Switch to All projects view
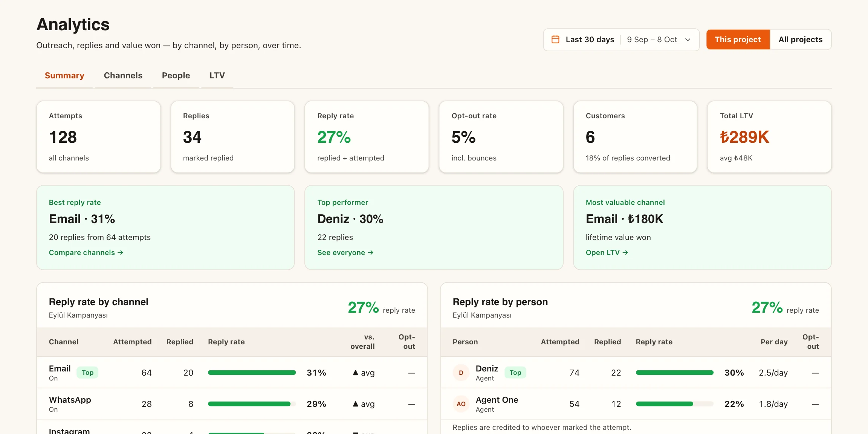868x434 pixels. (x=801, y=40)
